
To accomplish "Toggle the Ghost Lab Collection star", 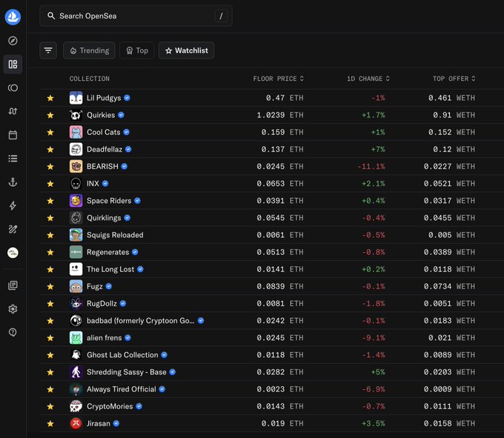I will click(x=50, y=355).
